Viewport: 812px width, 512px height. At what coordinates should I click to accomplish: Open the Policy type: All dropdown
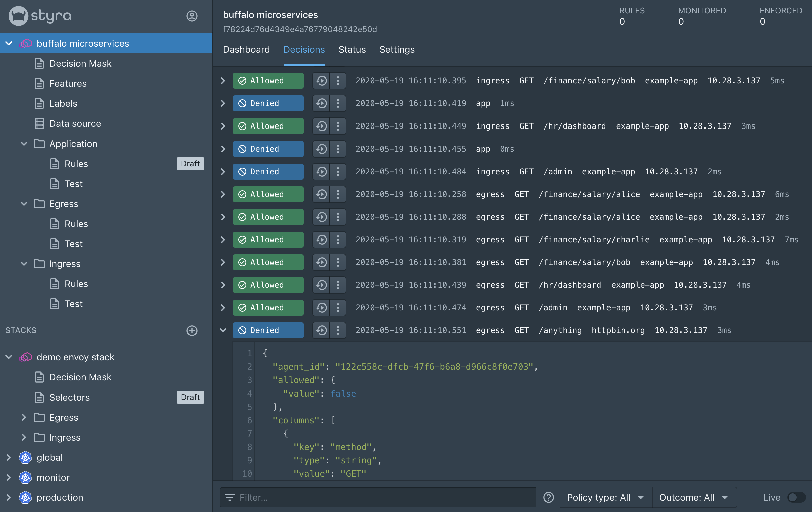click(605, 497)
